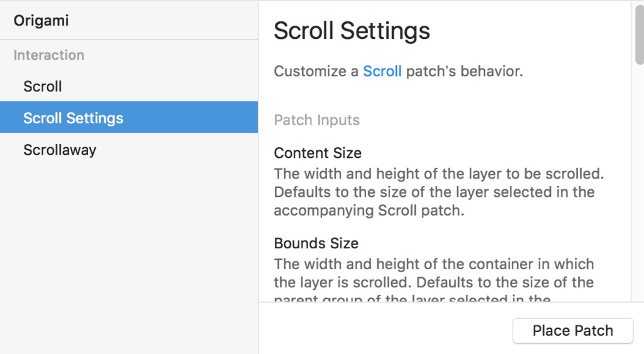Click the large Scroll Settings title
Viewport: 644px width, 354px height.
coord(352,31)
